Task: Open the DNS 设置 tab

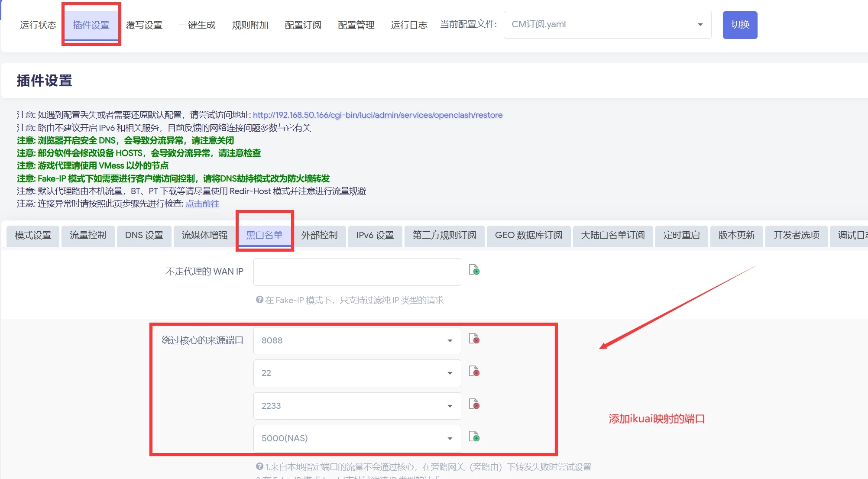Action: coord(144,235)
